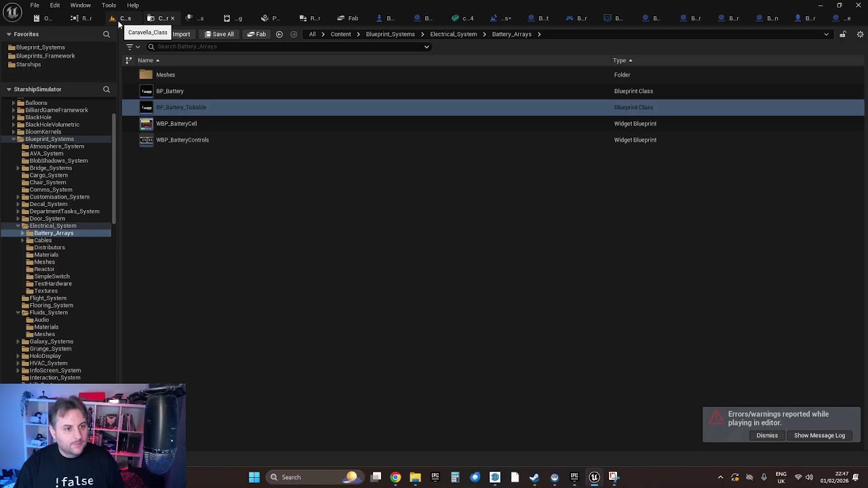The width and height of the screenshot is (868, 488).
Task: Click the Search Battery_Arrays input field
Action: click(x=288, y=47)
